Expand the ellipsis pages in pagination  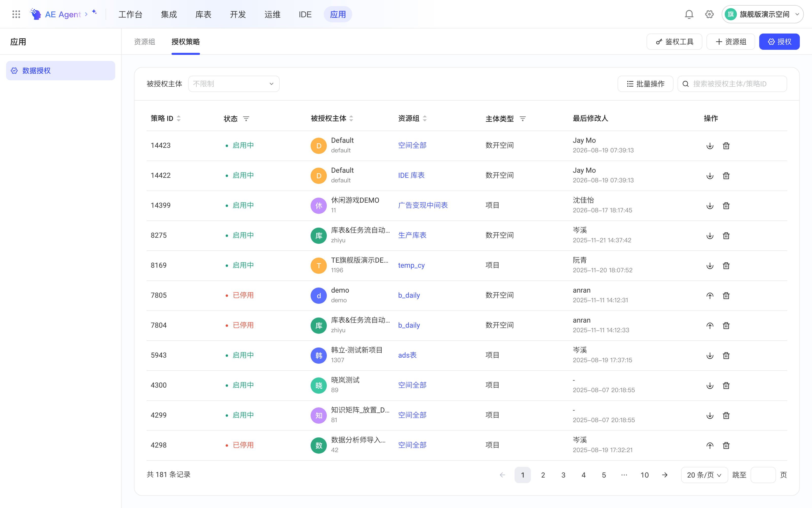[624, 475]
